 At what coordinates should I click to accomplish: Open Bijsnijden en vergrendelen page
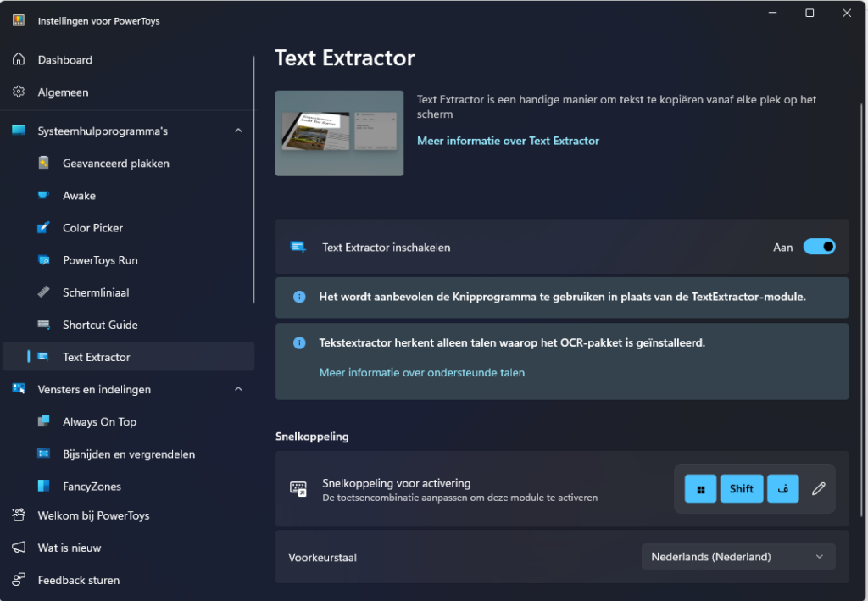(x=129, y=454)
